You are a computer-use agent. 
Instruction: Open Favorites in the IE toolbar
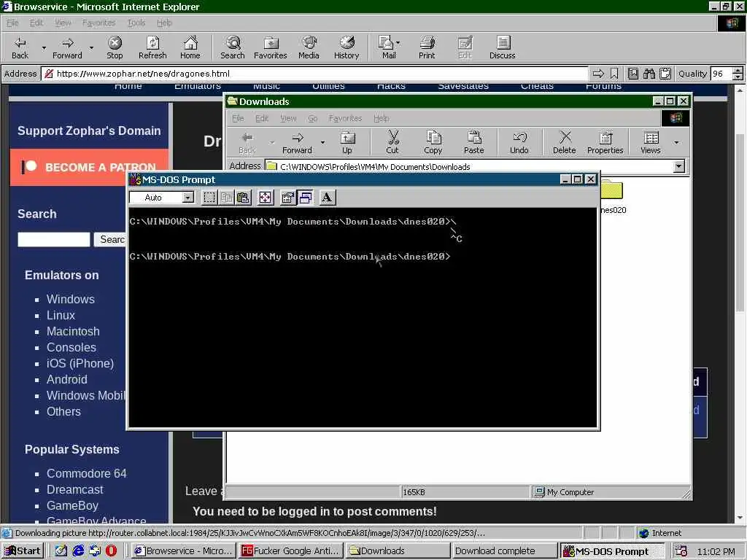(x=270, y=47)
